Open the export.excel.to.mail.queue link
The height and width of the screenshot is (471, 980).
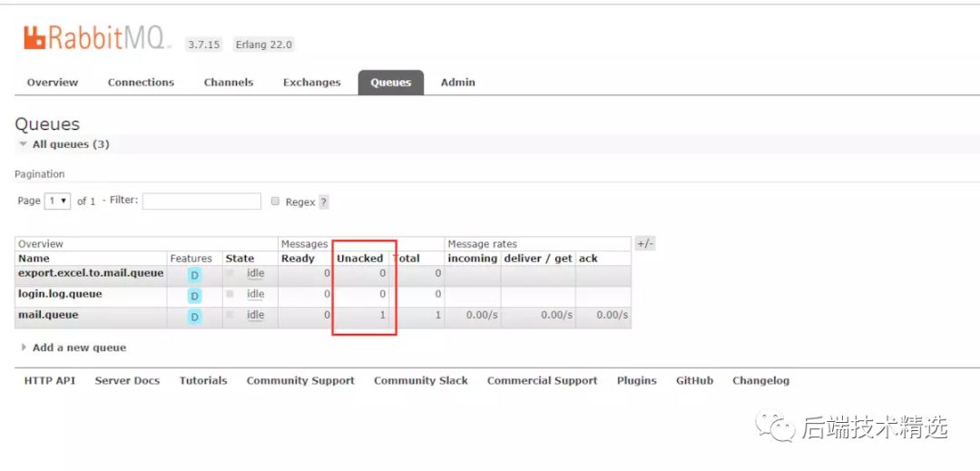(x=91, y=273)
